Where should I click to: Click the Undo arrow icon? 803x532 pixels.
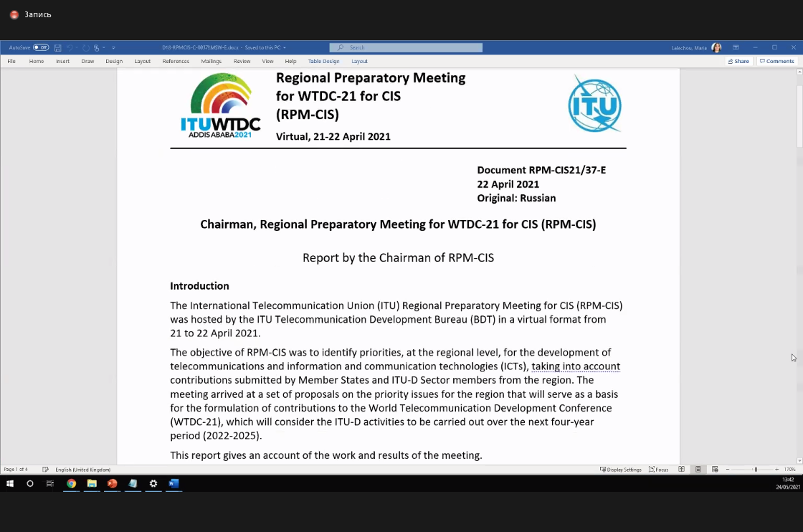click(x=70, y=47)
